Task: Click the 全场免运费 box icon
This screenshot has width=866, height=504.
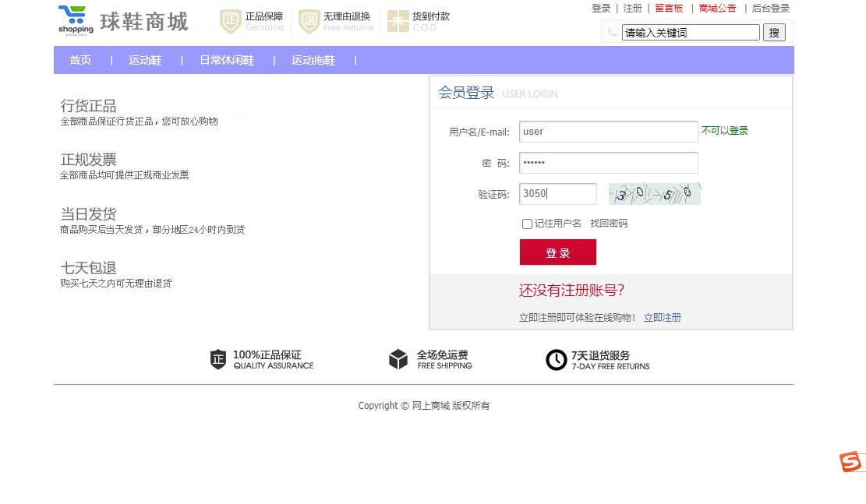Action: pyautogui.click(x=398, y=359)
